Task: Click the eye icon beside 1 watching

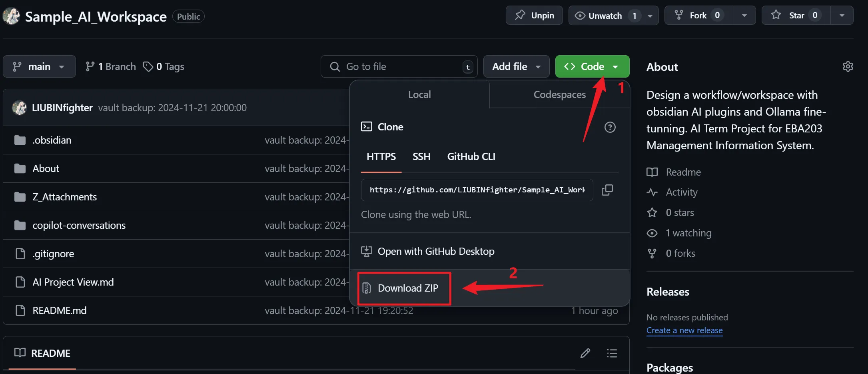Action: [x=652, y=233]
